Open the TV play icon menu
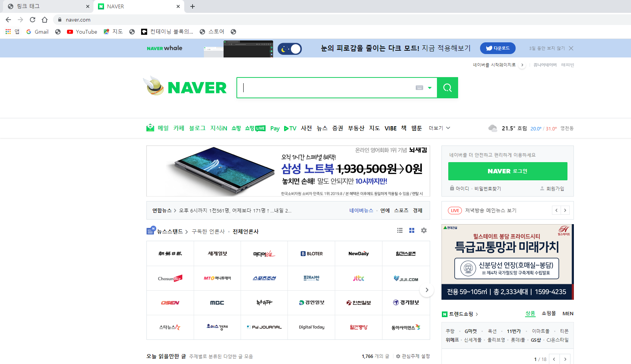Viewport: 631px width, 364px height. tap(290, 129)
